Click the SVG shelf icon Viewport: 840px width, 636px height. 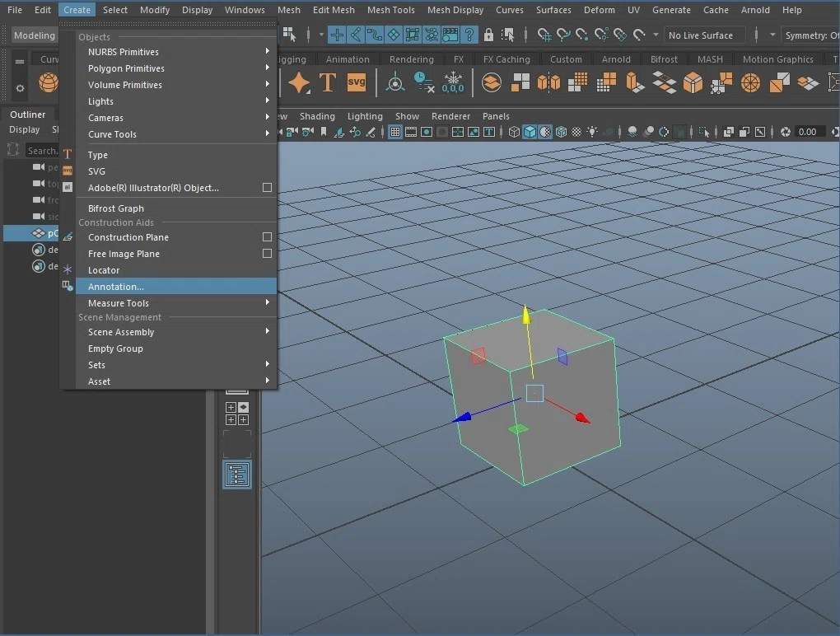(357, 82)
